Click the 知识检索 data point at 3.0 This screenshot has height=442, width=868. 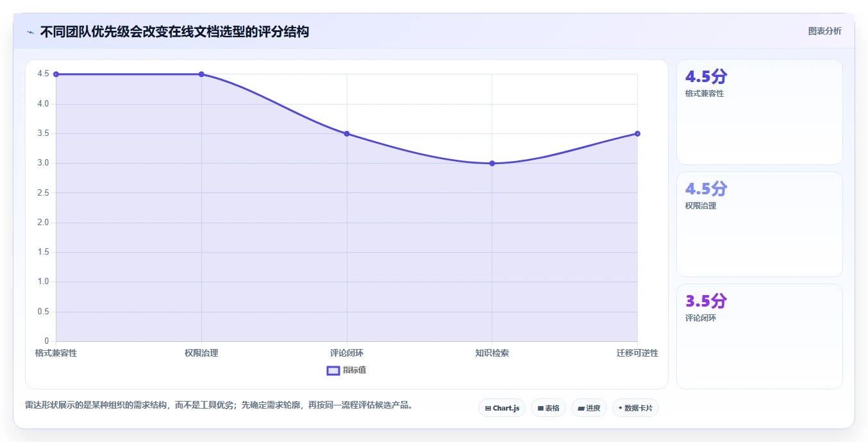(492, 164)
